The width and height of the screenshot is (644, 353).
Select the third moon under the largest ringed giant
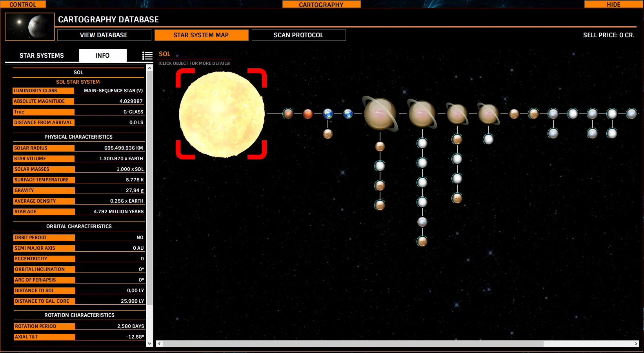pyautogui.click(x=380, y=185)
